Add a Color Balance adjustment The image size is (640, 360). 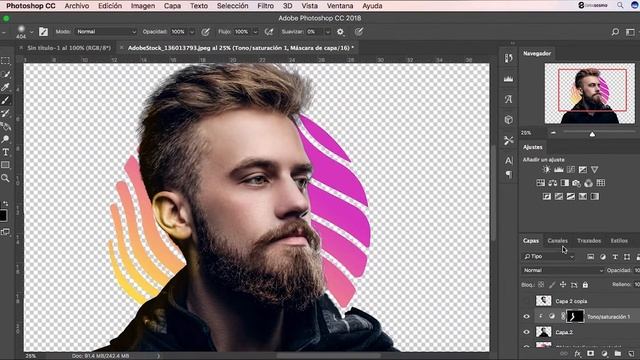coord(553,183)
